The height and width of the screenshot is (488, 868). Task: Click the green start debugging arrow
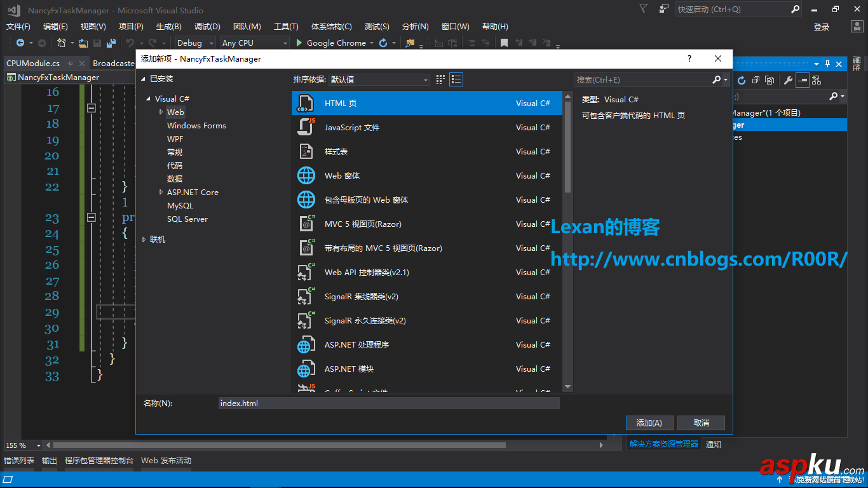coord(301,43)
